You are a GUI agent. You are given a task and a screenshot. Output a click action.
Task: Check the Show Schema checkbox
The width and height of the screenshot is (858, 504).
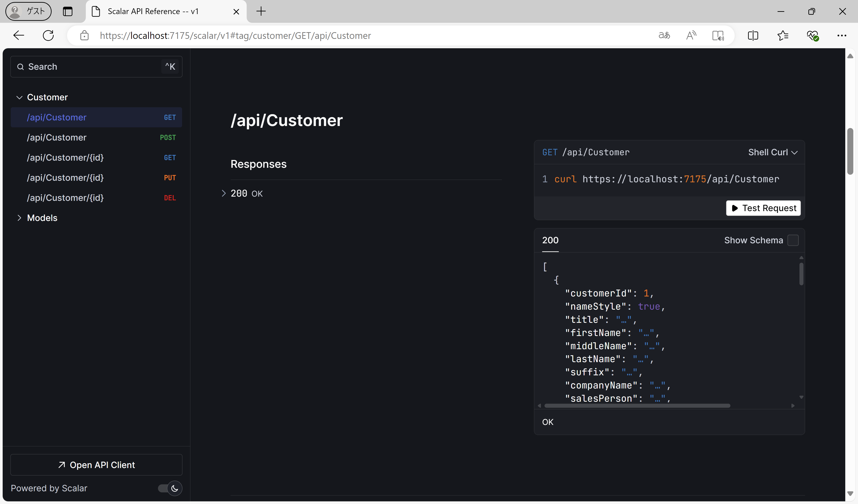pos(793,240)
